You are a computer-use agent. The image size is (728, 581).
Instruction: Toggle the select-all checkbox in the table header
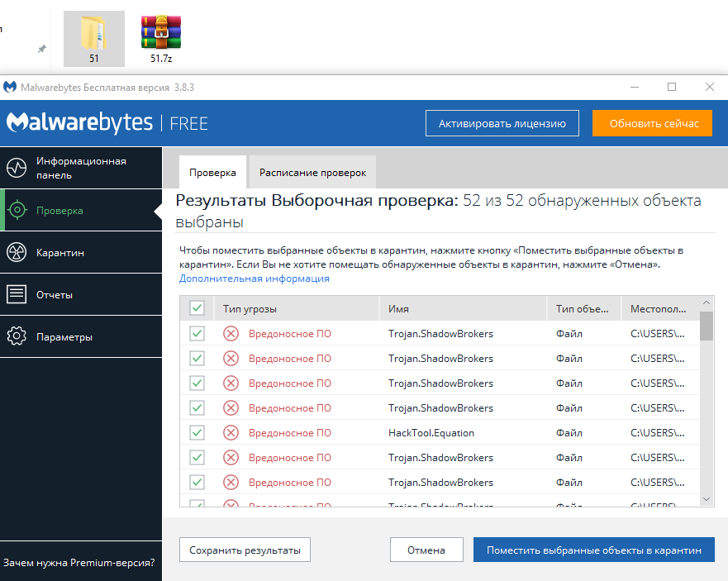tap(197, 308)
